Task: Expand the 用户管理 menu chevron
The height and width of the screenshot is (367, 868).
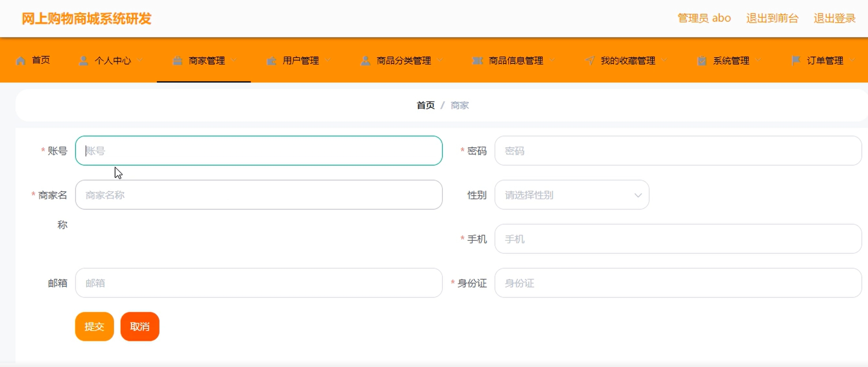Action: pos(328,60)
